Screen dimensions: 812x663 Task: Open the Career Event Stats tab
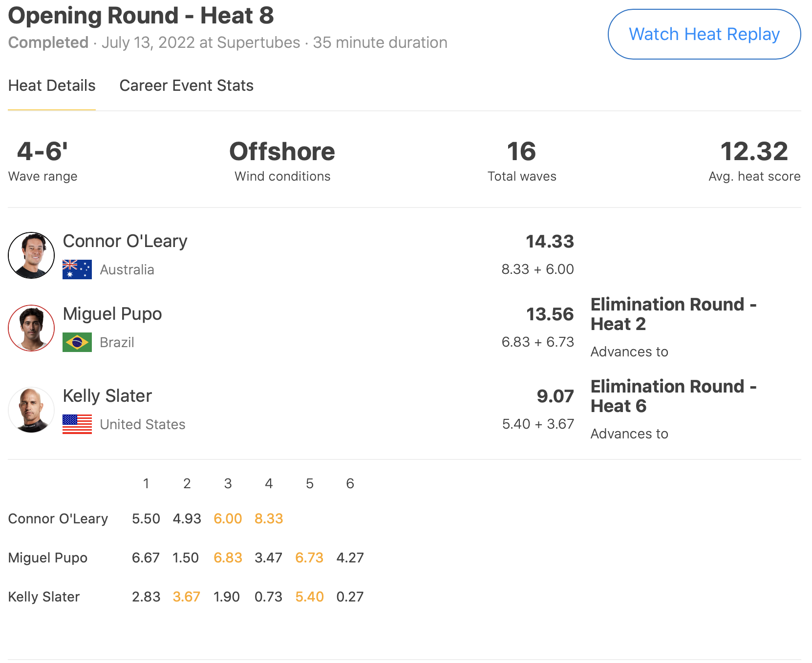click(x=186, y=85)
